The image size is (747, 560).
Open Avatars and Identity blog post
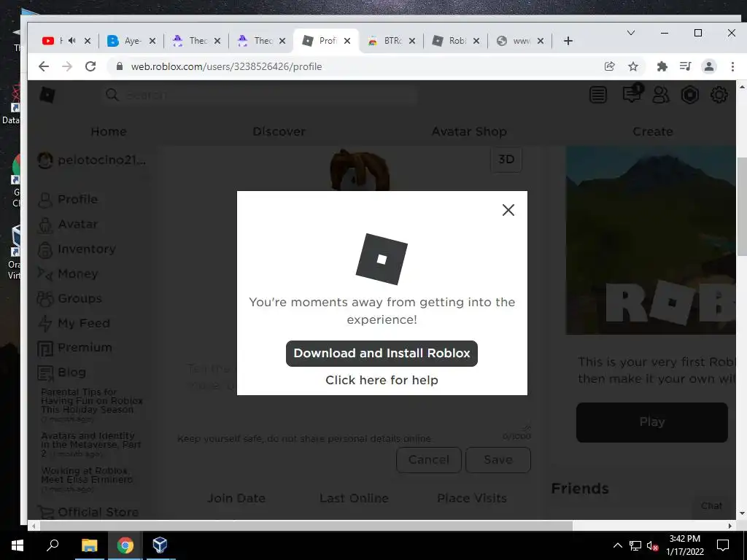click(x=90, y=444)
